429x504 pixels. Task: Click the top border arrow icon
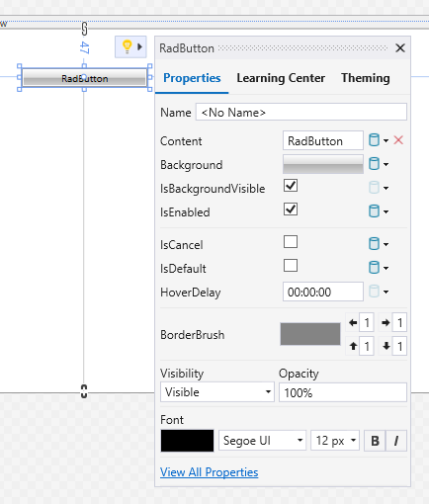(353, 346)
